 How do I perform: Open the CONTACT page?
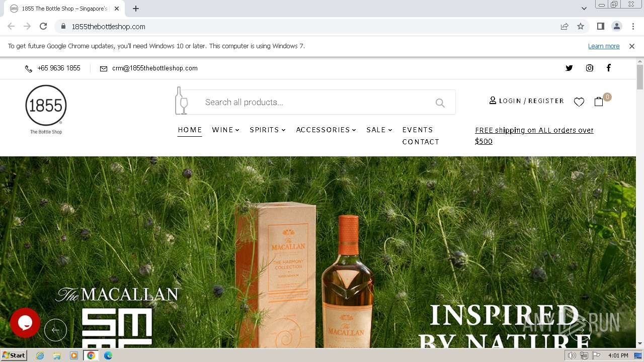[x=421, y=142]
